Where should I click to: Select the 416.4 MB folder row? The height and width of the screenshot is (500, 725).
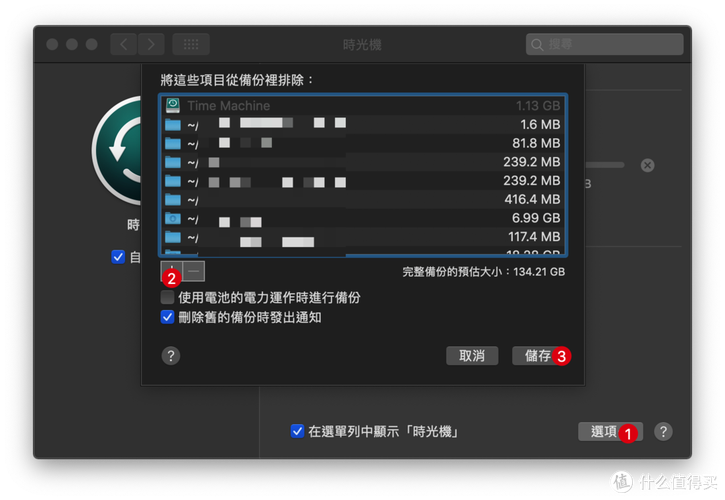(360, 200)
